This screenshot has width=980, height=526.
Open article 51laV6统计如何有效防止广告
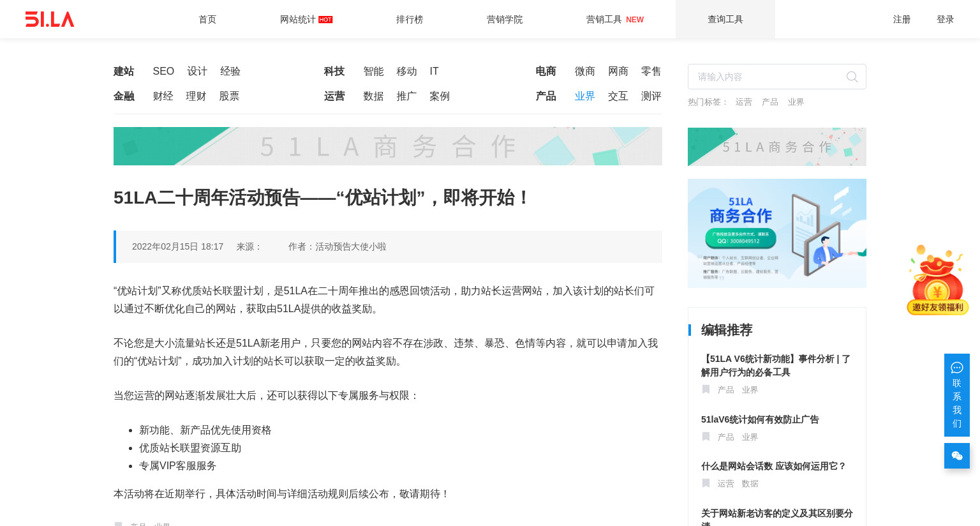[x=760, y=419]
